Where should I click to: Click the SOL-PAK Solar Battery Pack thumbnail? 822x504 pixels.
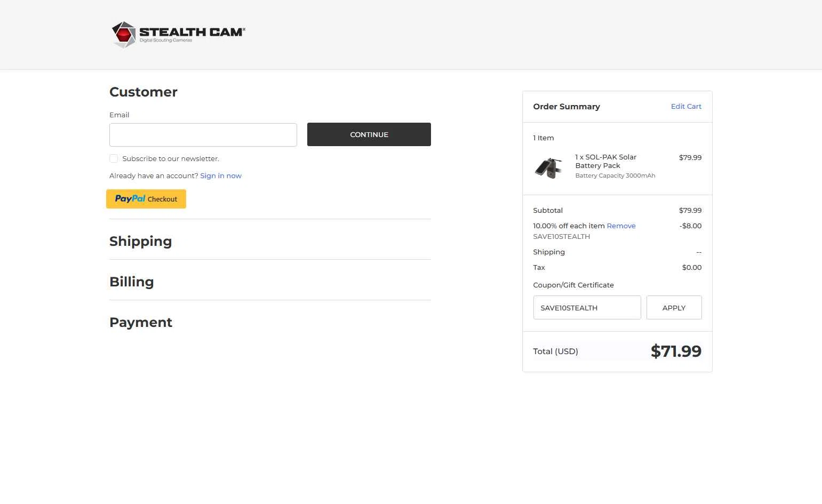(x=548, y=167)
